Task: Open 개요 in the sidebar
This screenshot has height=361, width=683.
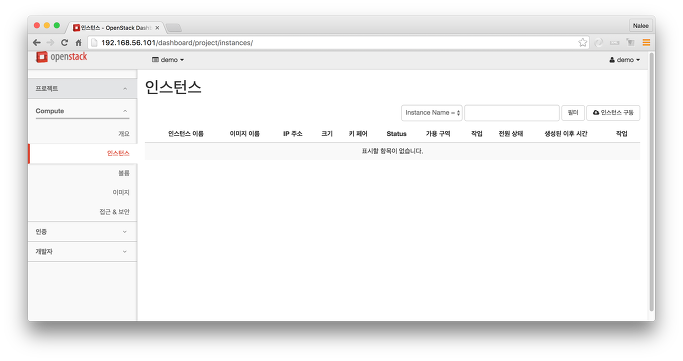Action: click(124, 134)
